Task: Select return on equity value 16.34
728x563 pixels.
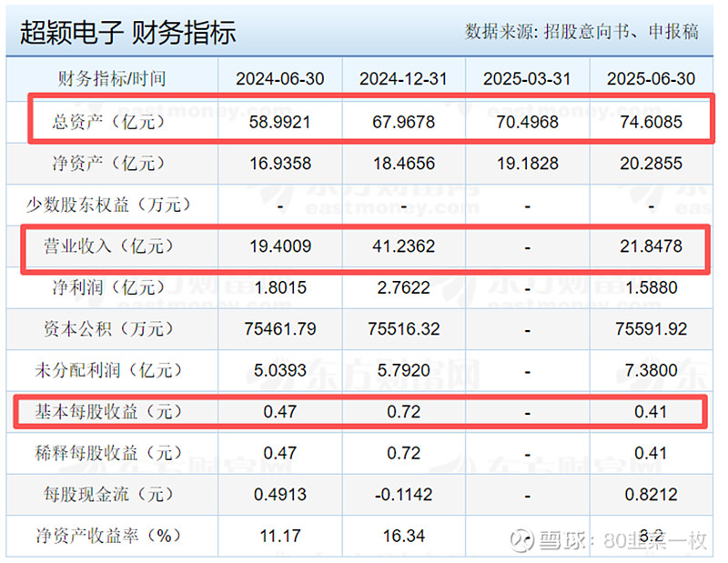Action: (403, 536)
